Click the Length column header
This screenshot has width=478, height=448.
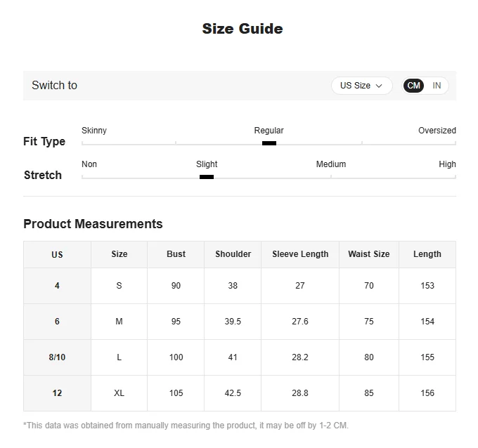[427, 254]
